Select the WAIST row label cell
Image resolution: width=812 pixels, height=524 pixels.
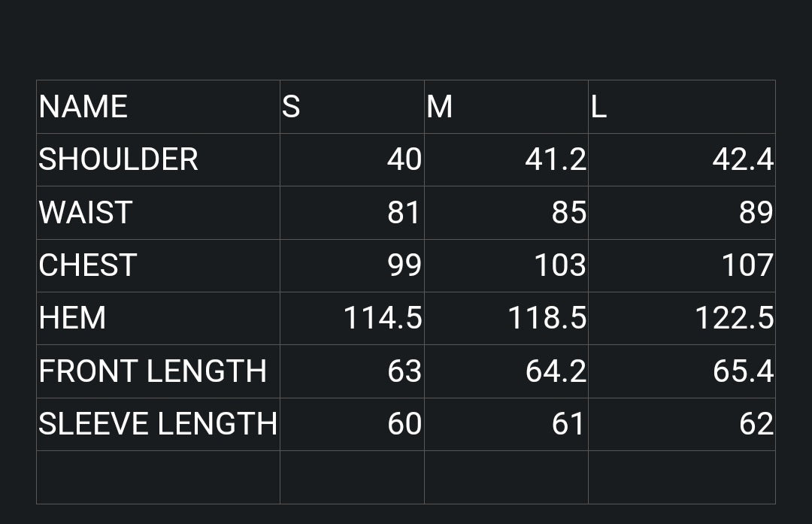[x=158, y=213]
